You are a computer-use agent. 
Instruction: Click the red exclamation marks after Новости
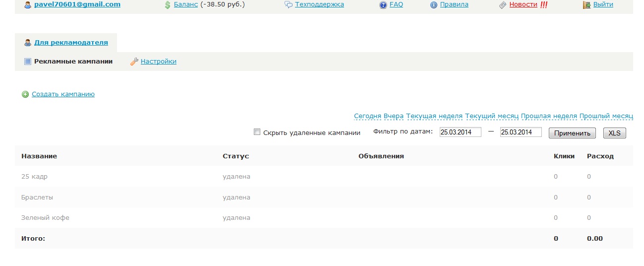tap(544, 5)
